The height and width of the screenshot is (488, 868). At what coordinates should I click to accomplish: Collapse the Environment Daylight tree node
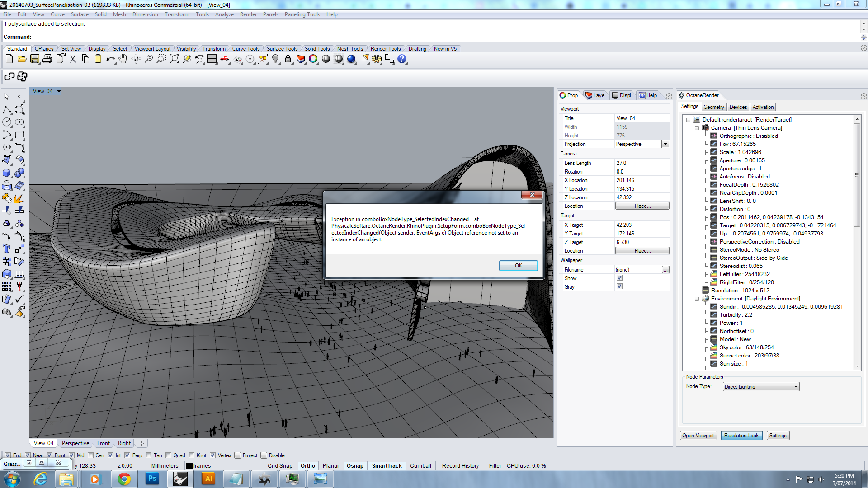[697, 299]
